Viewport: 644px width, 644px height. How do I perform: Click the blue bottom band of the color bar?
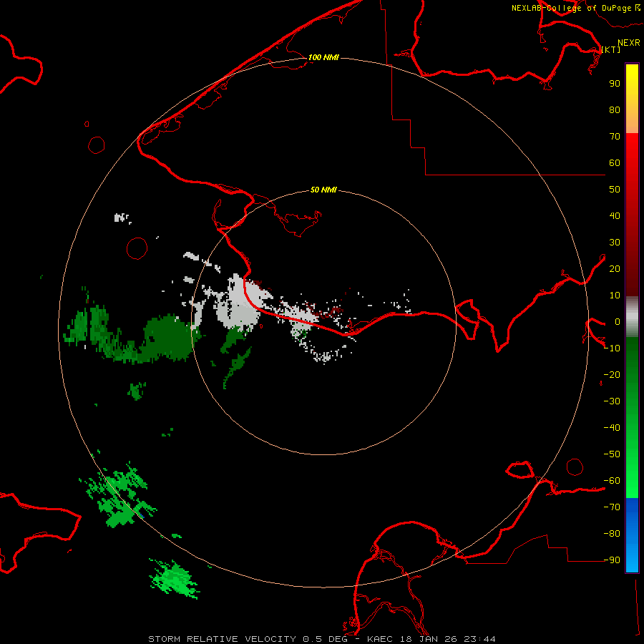click(x=632, y=535)
